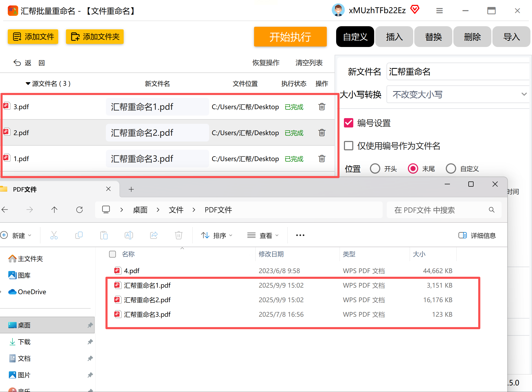The image size is (532, 392).
Task: Switch to the 替换 tab
Action: coord(433,37)
